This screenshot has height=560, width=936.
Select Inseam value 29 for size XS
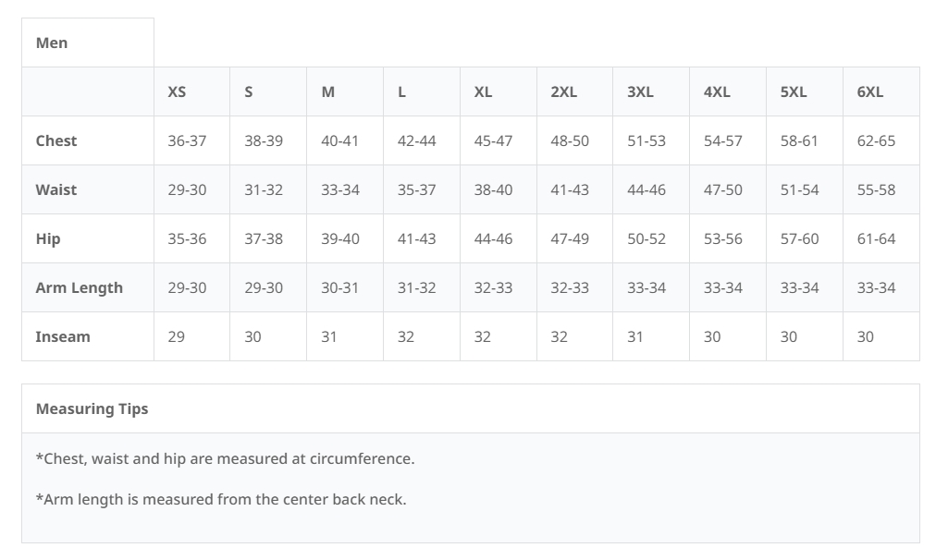click(x=177, y=336)
